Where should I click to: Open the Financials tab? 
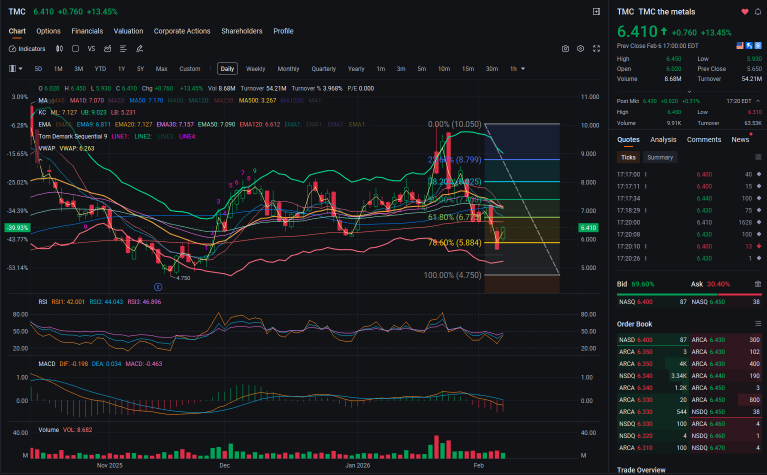pyautogui.click(x=87, y=31)
